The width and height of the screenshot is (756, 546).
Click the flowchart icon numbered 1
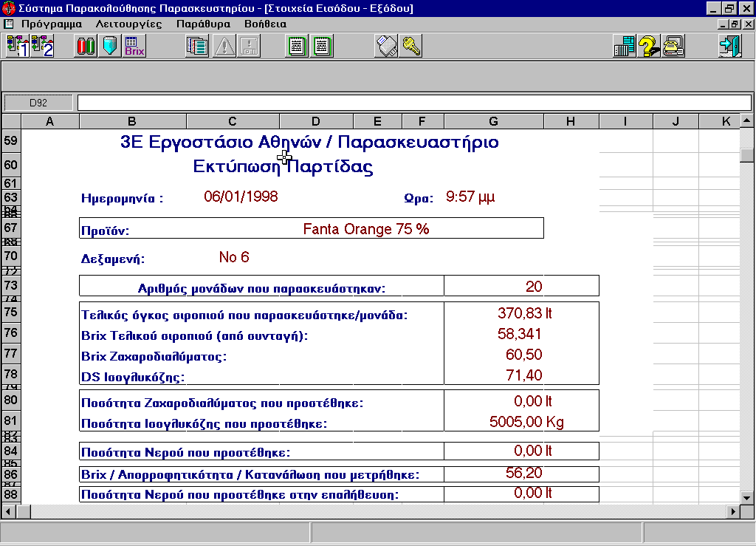[17, 47]
